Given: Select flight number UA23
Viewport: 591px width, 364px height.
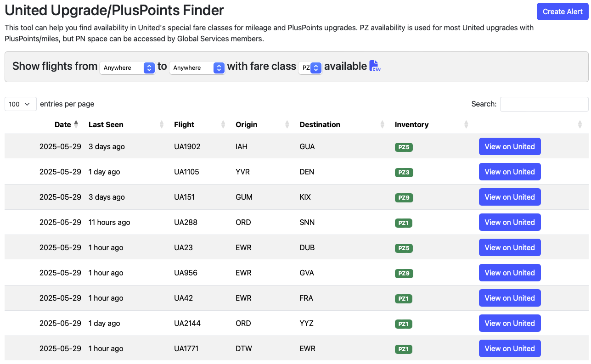Looking at the screenshot, I should click(x=183, y=247).
